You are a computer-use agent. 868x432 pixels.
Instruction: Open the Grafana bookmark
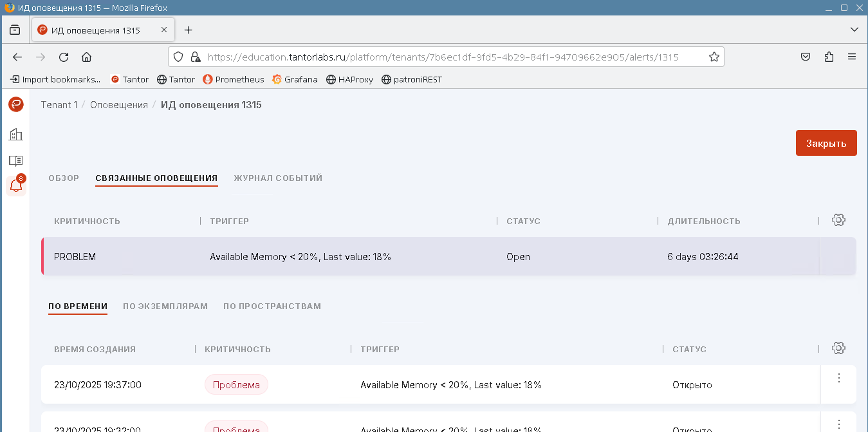[295, 80]
